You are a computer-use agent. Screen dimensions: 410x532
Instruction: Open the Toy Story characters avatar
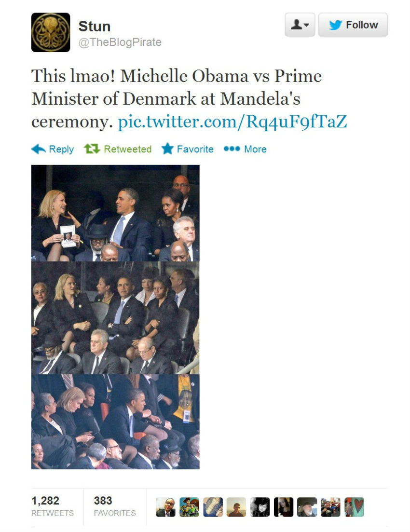[189, 507]
